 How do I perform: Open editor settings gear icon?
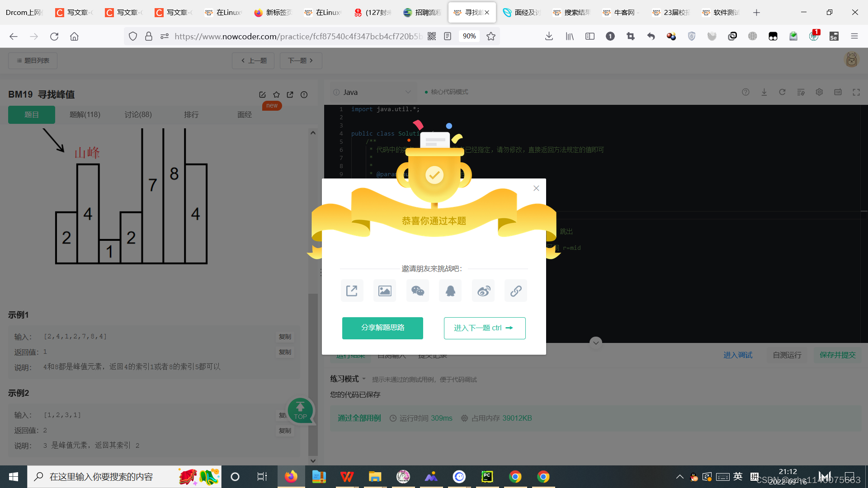tap(819, 92)
